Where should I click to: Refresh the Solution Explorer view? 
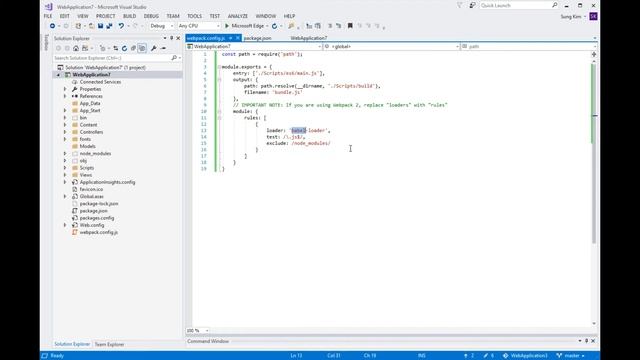(x=124, y=48)
